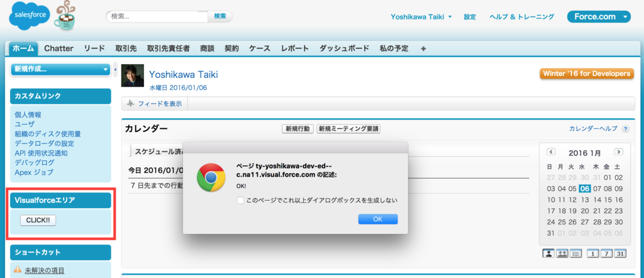The image size is (644, 278).
Task: Select date 20 in the mini calendar
Action: coord(584,211)
